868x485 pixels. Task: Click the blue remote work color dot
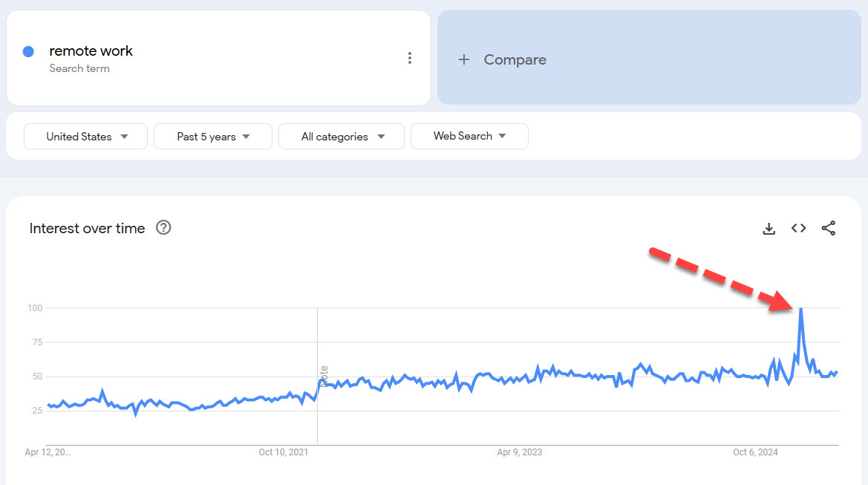[28, 51]
